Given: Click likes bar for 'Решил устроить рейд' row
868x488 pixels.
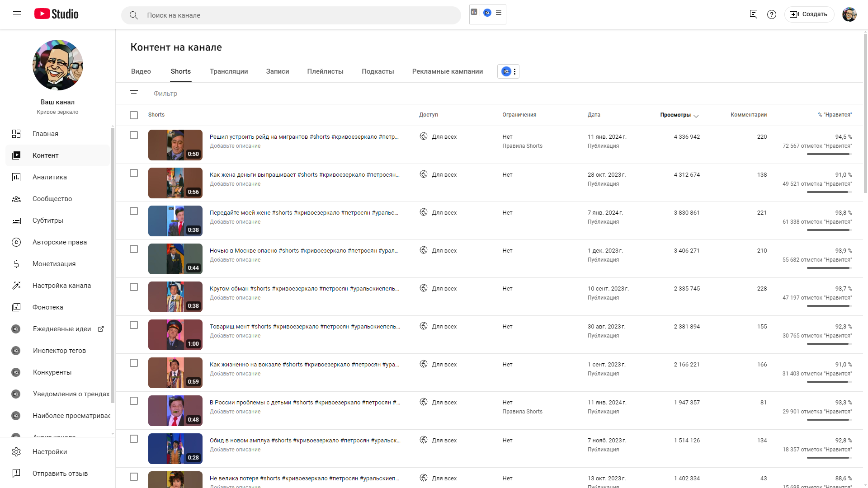Looking at the screenshot, I should click(x=829, y=154).
